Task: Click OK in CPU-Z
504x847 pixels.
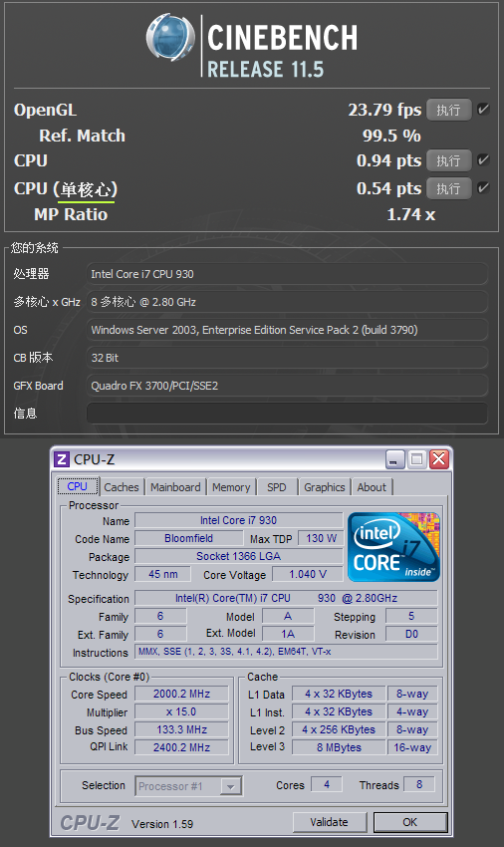Action: click(410, 822)
